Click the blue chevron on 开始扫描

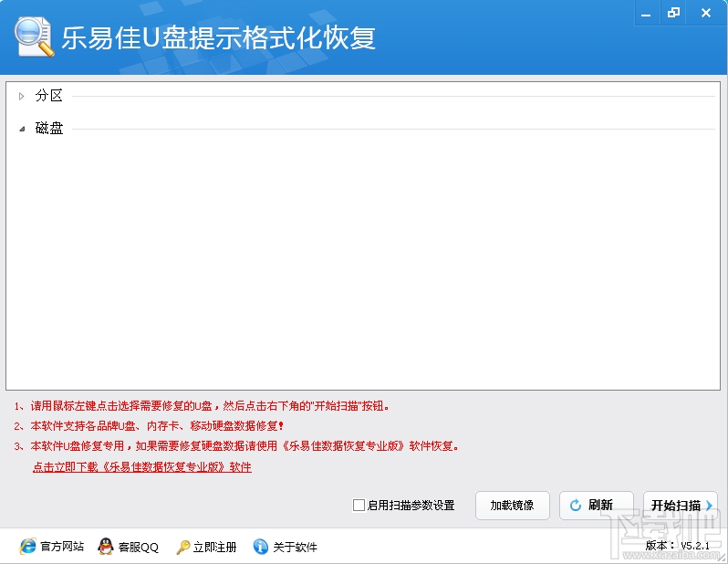click(709, 505)
